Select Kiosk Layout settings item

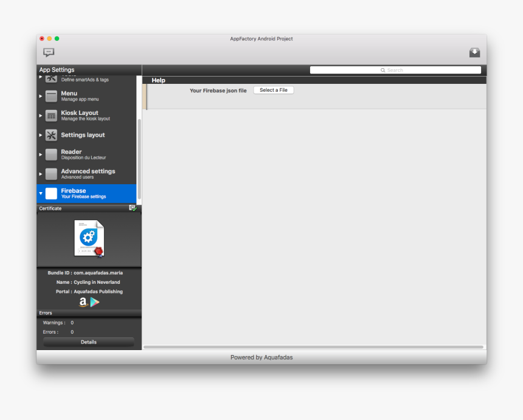(x=87, y=115)
